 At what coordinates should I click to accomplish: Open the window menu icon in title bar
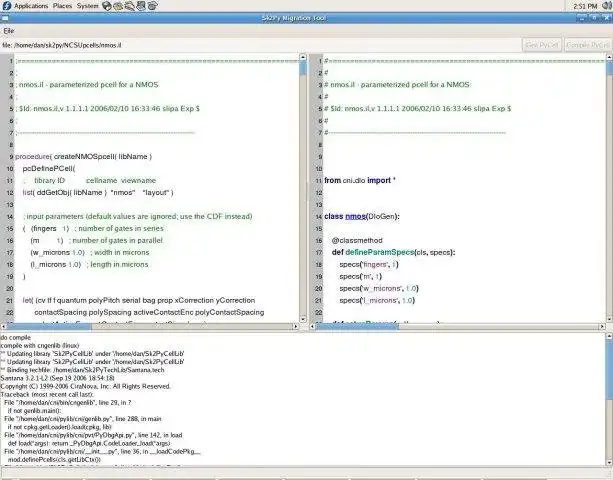(x=5, y=18)
